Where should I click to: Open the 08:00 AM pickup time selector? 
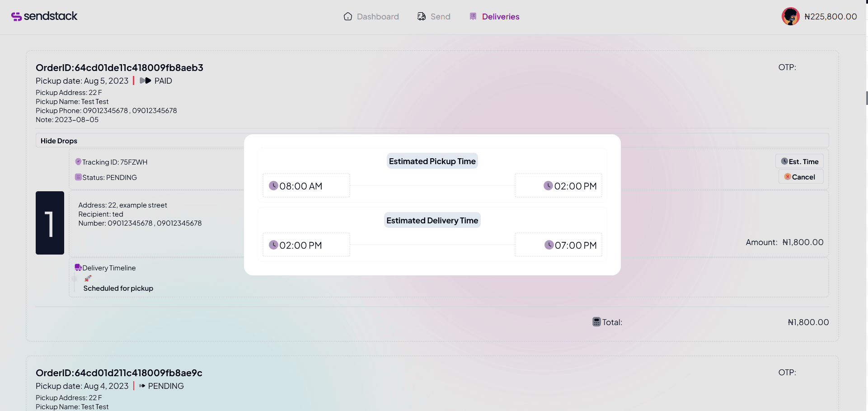(x=306, y=185)
